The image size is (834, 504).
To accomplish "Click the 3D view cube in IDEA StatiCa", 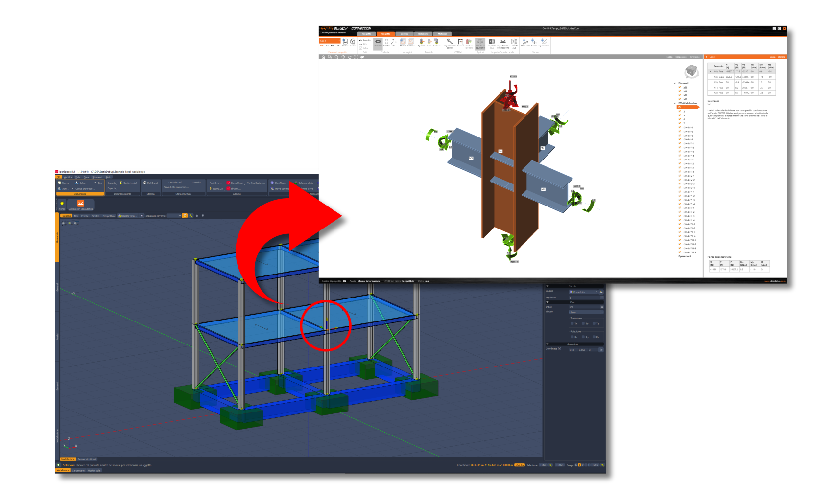I will (691, 71).
